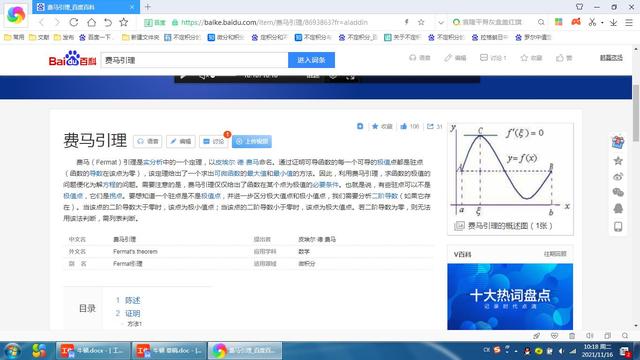This screenshot has height=360, width=640.
Task: Reload the page with refresh icon
Action: (73, 22)
